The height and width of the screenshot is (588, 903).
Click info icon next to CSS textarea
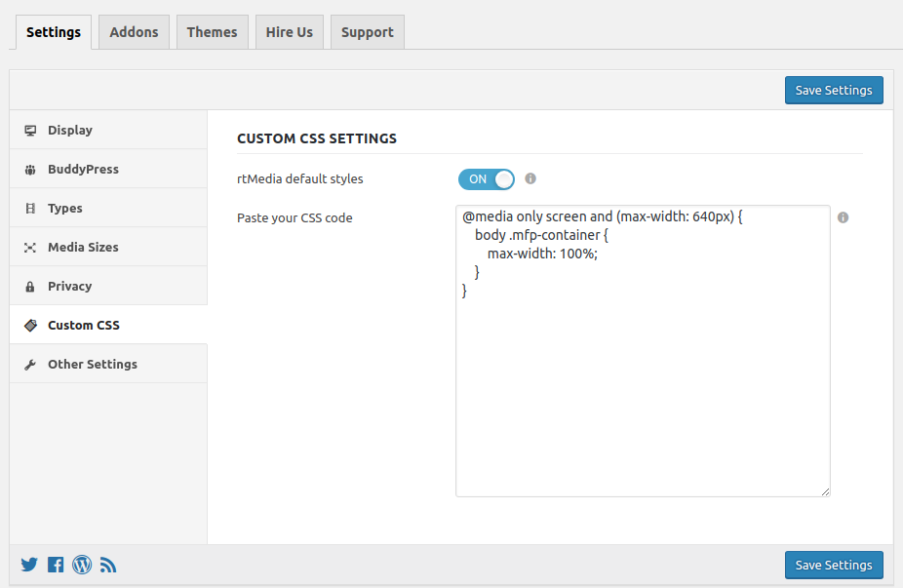pos(843,217)
